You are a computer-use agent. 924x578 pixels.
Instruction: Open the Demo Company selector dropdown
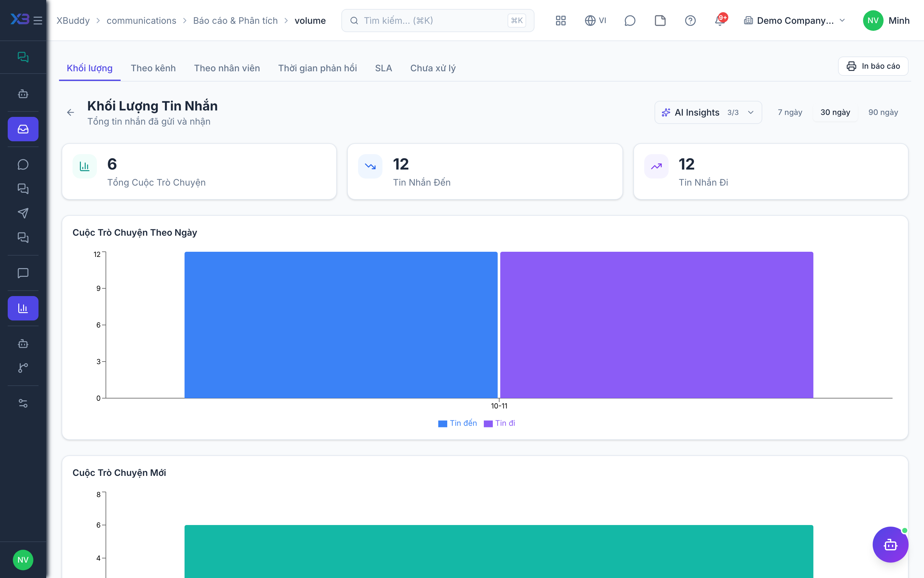click(x=795, y=21)
